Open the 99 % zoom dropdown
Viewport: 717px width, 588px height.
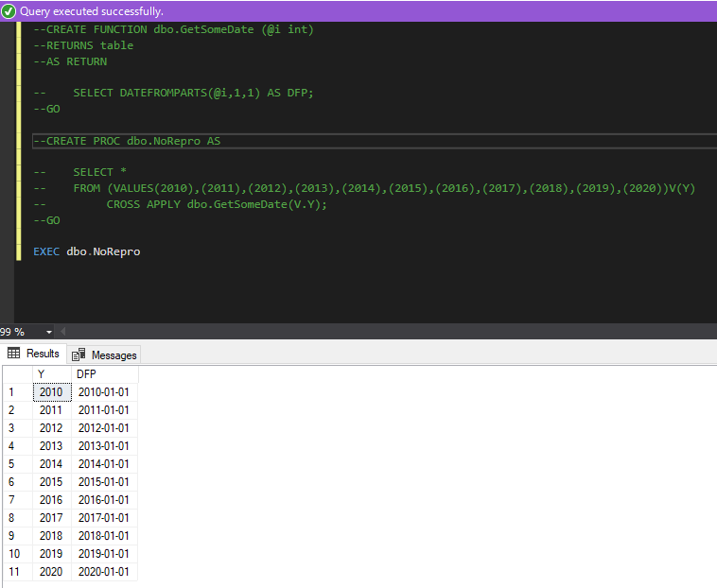pos(49,332)
